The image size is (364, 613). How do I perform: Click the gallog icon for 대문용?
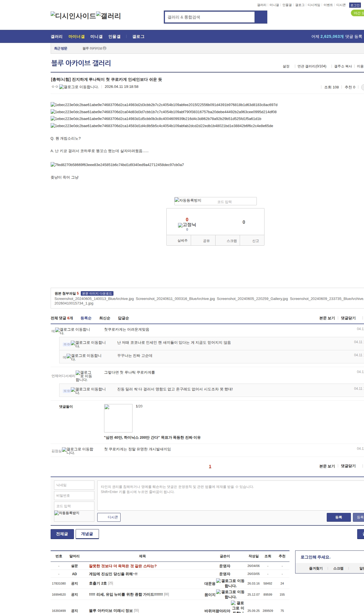(x=230, y=583)
